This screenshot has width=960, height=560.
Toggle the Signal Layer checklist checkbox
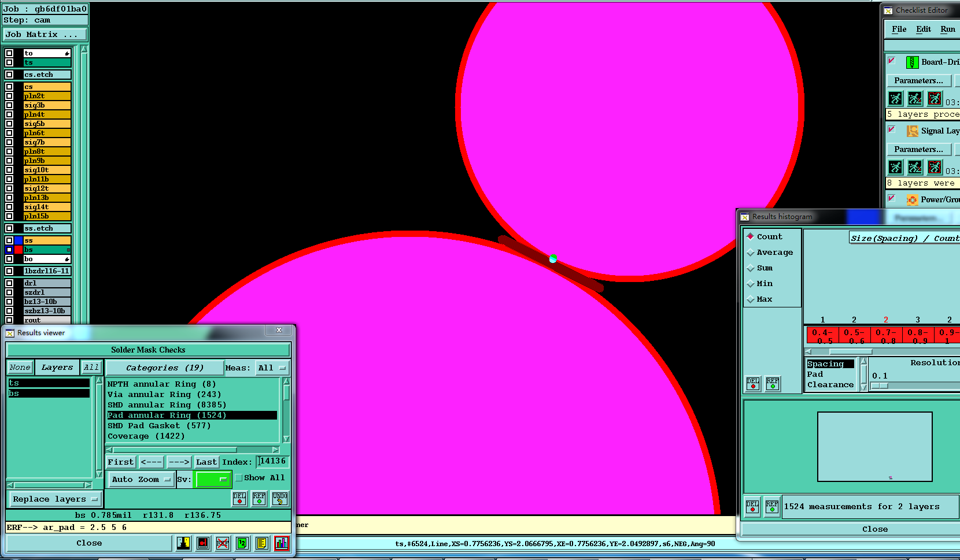[892, 129]
